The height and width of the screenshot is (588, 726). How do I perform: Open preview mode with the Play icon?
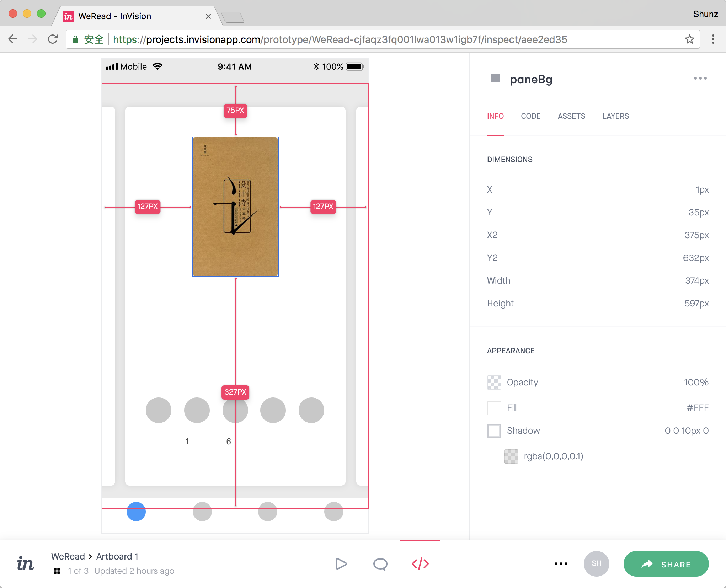(341, 564)
